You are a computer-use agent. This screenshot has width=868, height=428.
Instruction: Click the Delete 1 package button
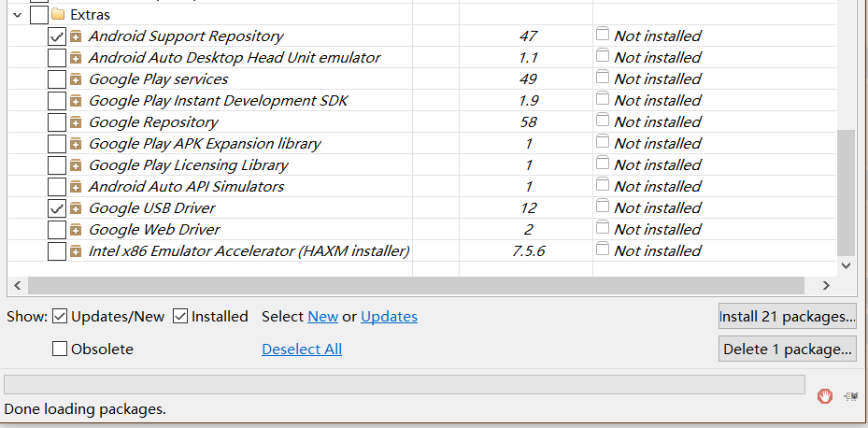tap(787, 349)
